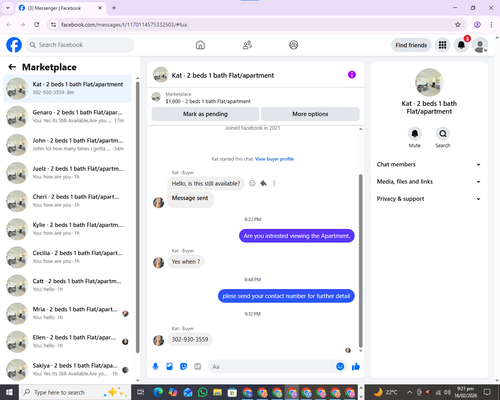500x400 pixels.
Task: Click the chat messages scrollbar
Action: coord(360,261)
